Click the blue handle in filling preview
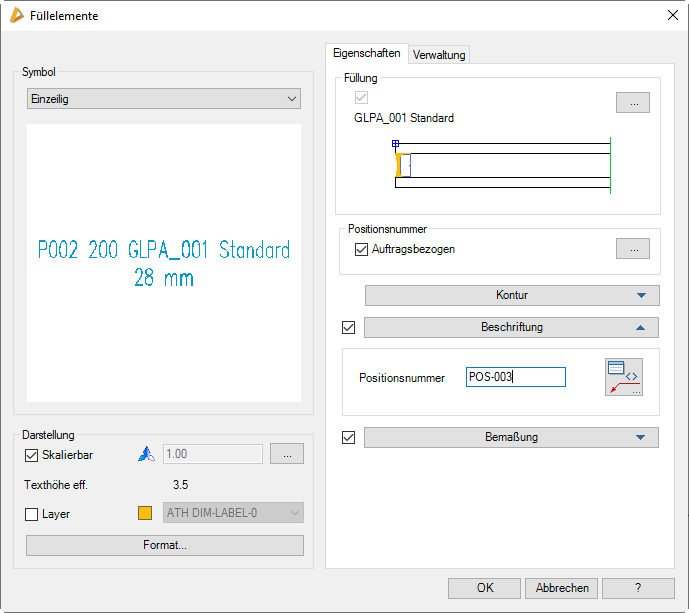This screenshot has width=689, height=613. click(x=396, y=144)
